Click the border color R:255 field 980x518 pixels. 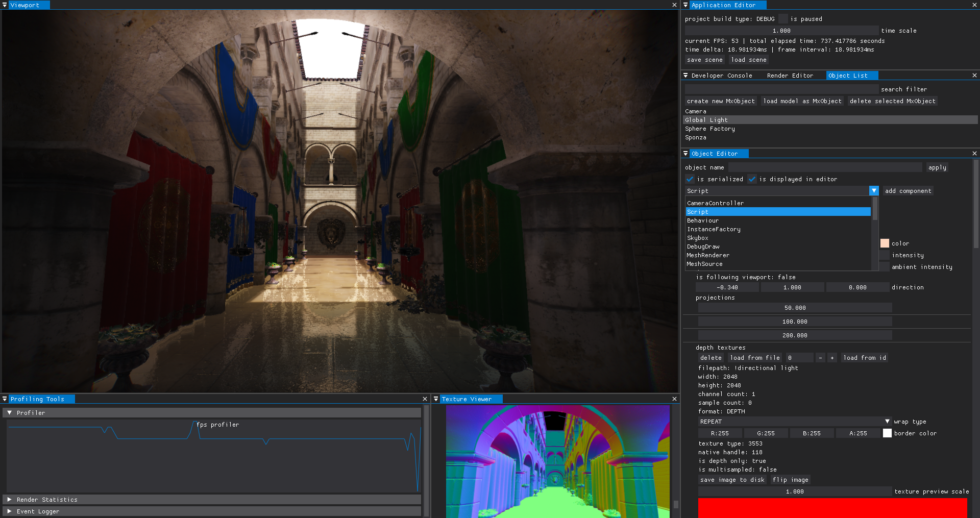coord(720,433)
